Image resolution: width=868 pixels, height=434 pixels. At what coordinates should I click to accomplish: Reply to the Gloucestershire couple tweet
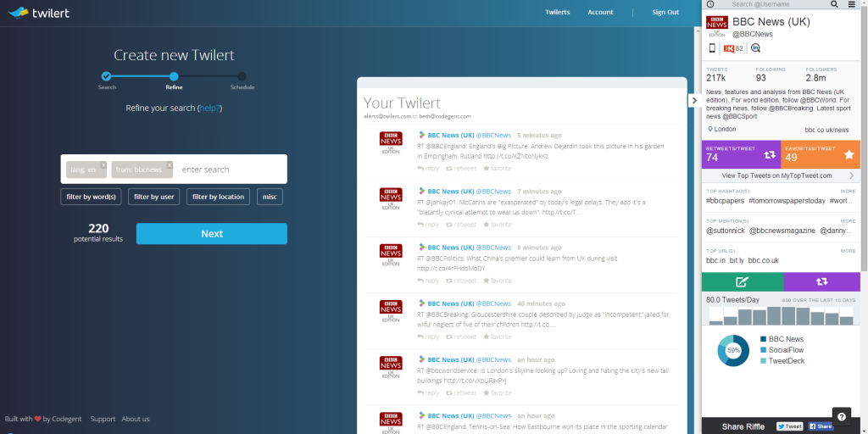tap(428, 337)
